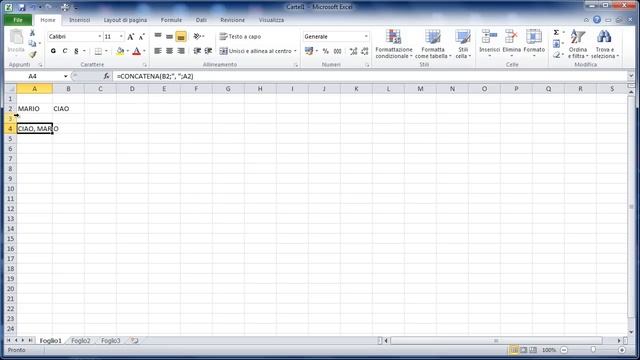
Task: Toggle underline (S) formatting
Action: [76, 51]
